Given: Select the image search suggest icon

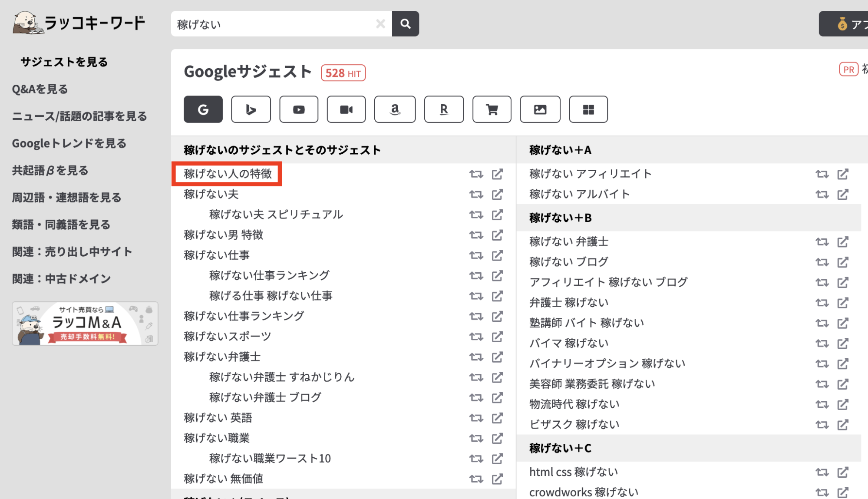Looking at the screenshot, I should coord(540,109).
